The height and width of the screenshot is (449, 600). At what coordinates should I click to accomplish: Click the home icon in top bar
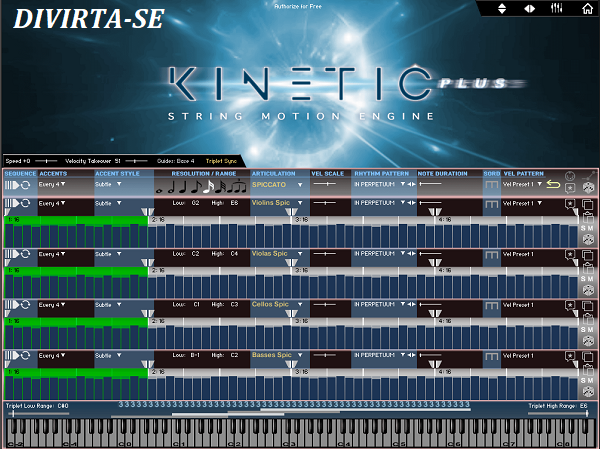click(x=587, y=8)
